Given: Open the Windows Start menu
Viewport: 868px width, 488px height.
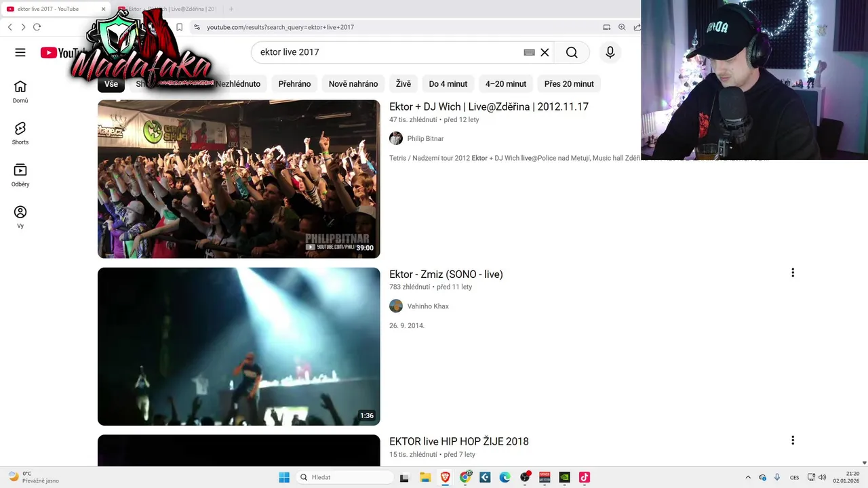Looking at the screenshot, I should [x=284, y=477].
